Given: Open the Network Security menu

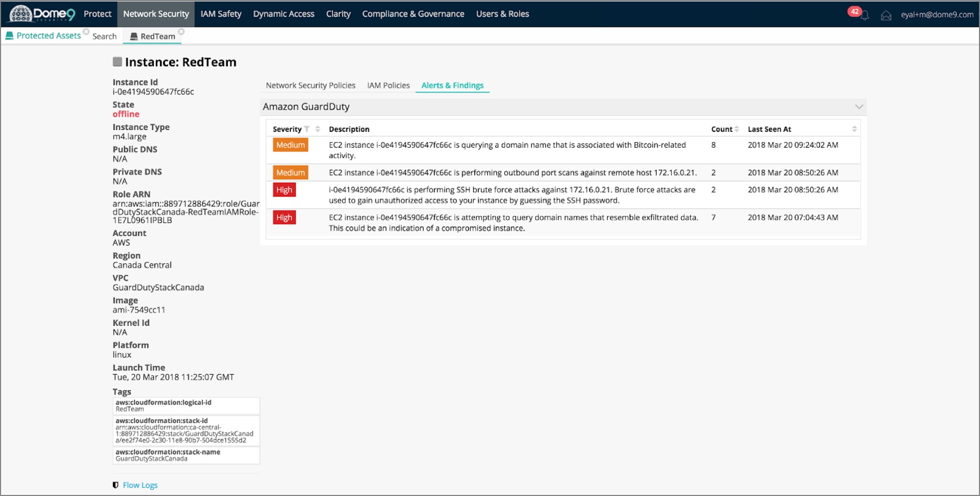Looking at the screenshot, I should point(156,14).
